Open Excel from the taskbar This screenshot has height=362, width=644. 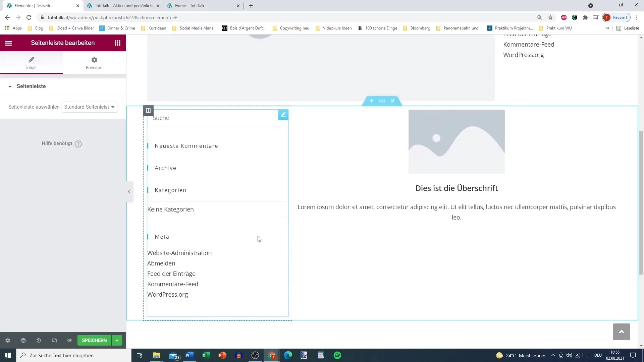click(206, 355)
